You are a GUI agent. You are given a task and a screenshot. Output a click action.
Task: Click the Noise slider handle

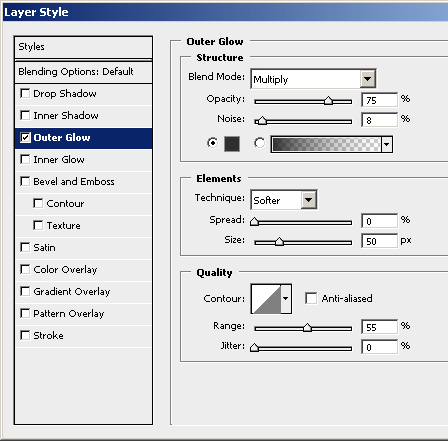click(262, 121)
